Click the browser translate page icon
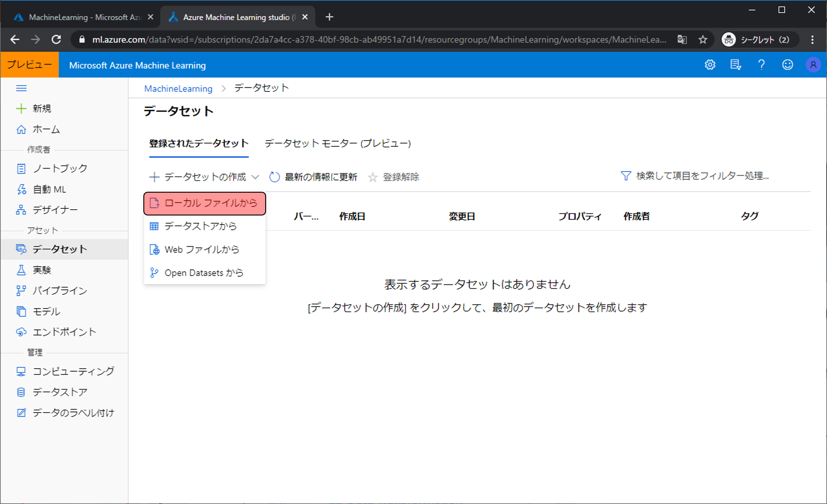The image size is (827, 504). coord(682,39)
